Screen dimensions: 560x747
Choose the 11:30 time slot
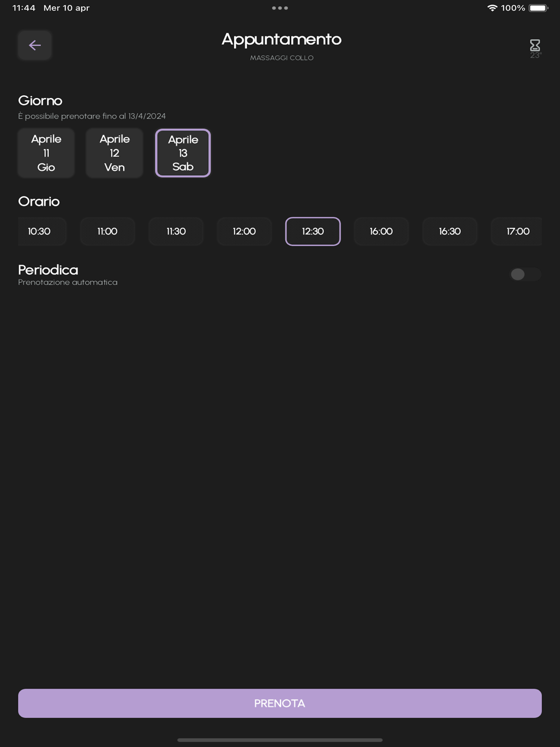(x=176, y=231)
